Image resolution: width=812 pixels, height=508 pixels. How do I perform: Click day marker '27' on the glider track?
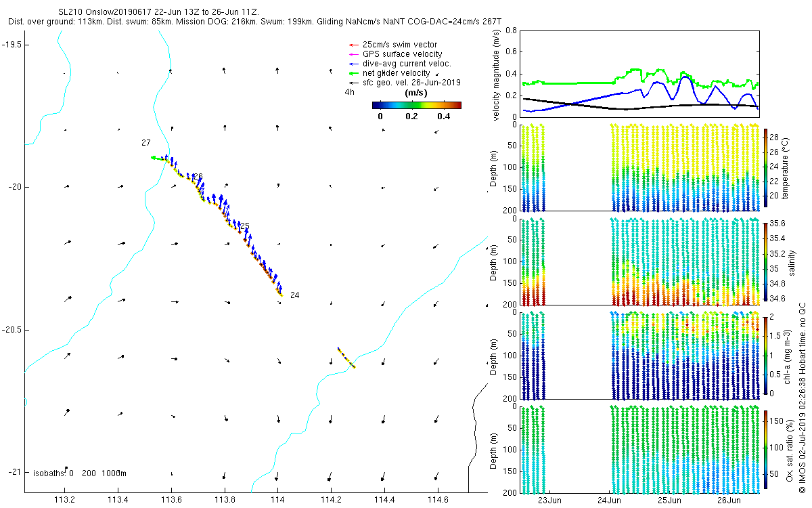[x=146, y=143]
